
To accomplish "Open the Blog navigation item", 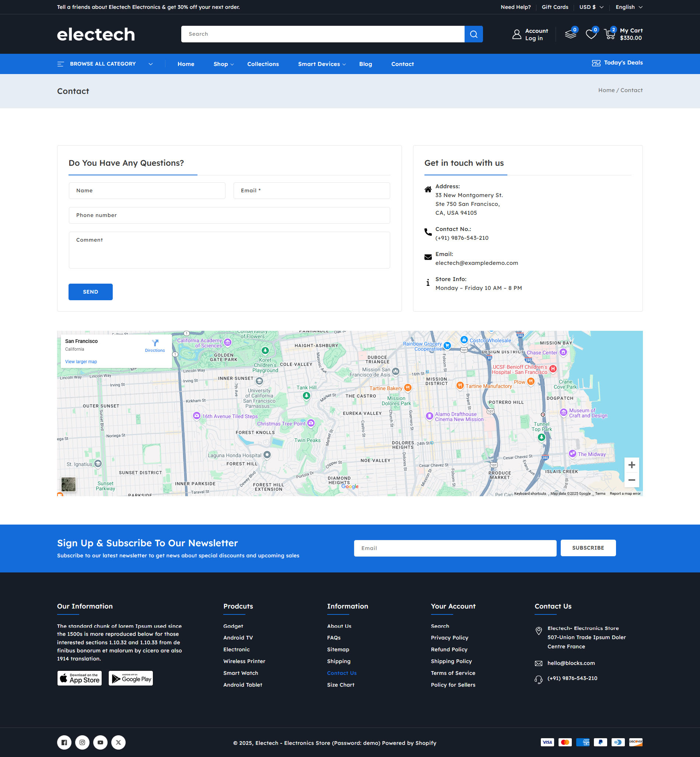I will 365,64.
